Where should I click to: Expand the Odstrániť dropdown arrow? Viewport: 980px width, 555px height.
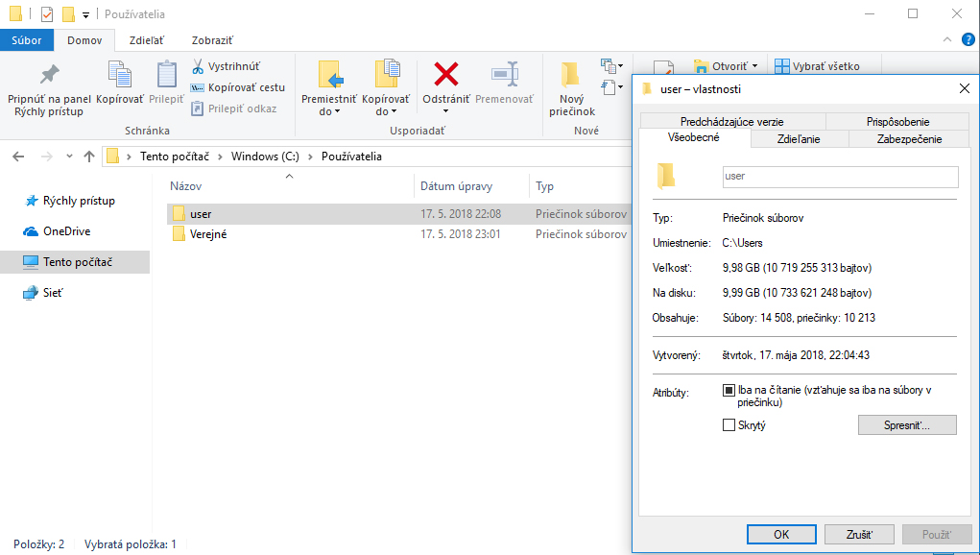445,112
